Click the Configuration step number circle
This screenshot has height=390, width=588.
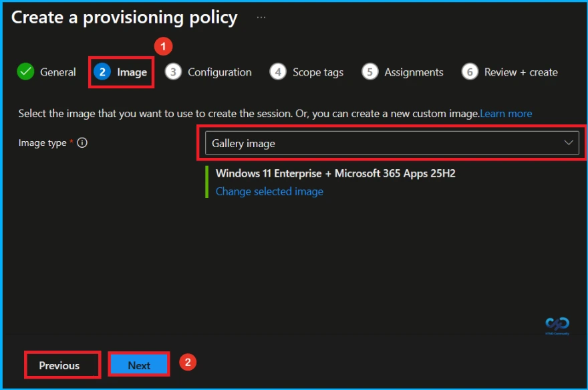coord(172,72)
